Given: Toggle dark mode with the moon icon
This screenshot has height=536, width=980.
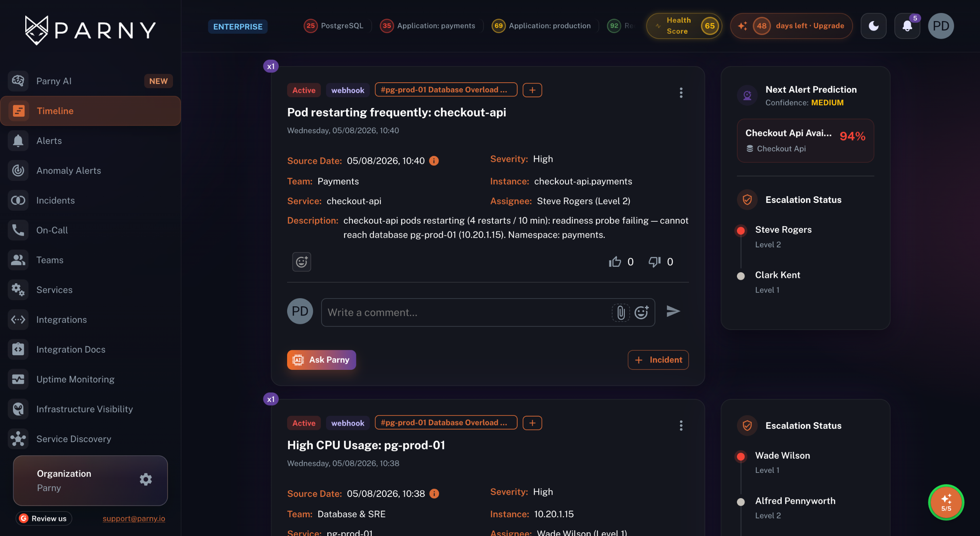Looking at the screenshot, I should pyautogui.click(x=873, y=26).
